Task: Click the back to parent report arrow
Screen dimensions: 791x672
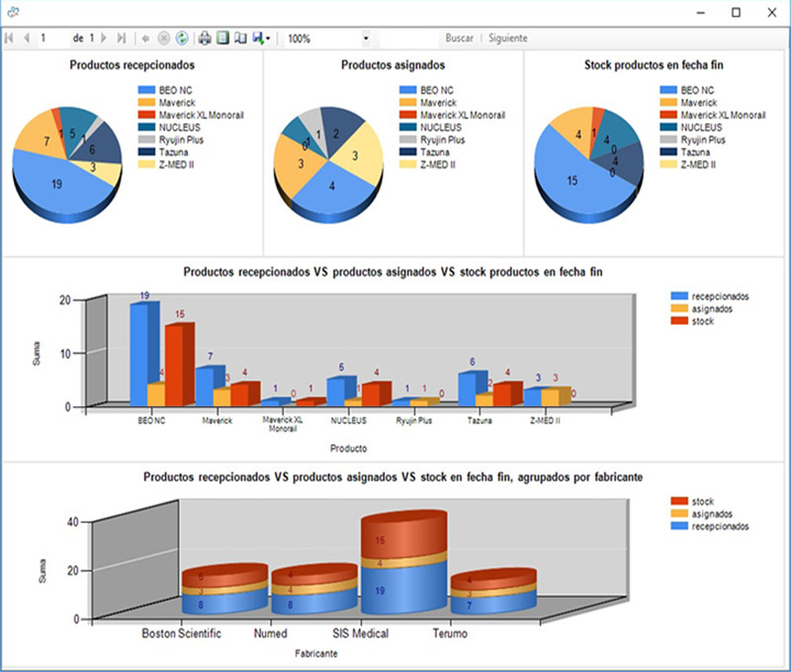Action: point(146,39)
